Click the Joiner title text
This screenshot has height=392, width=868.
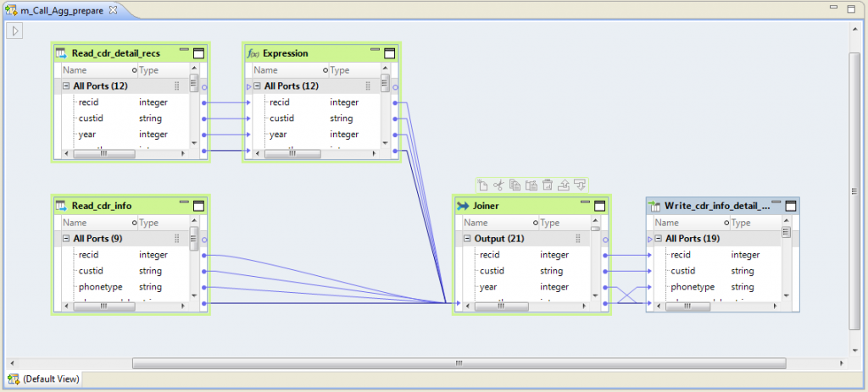(x=486, y=207)
